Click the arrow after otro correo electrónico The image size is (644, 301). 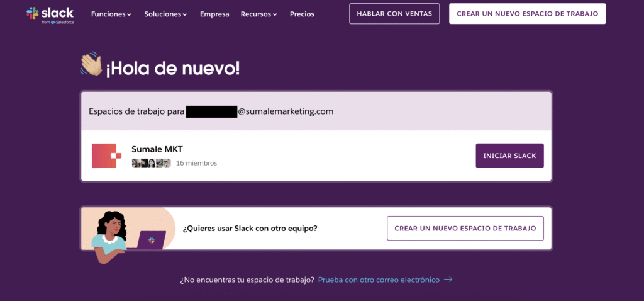click(448, 280)
